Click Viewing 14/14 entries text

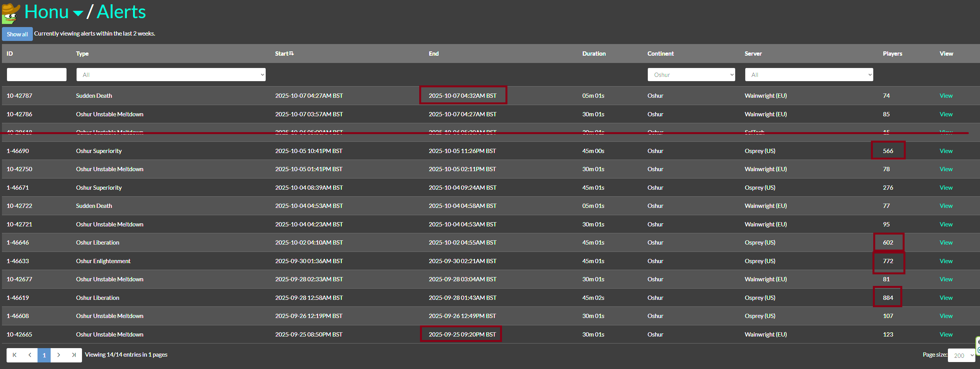click(126, 355)
